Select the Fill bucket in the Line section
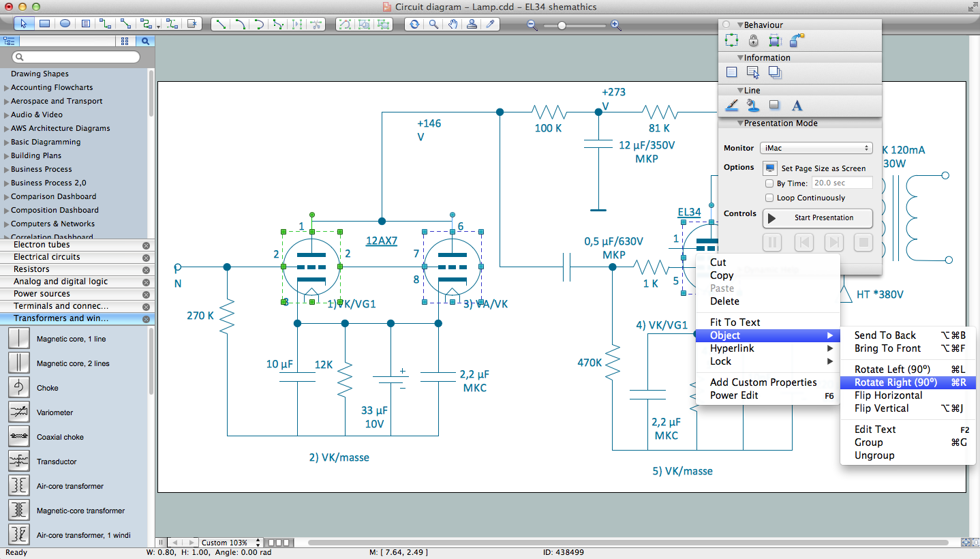Viewport: 980px width, 559px height. coord(752,105)
